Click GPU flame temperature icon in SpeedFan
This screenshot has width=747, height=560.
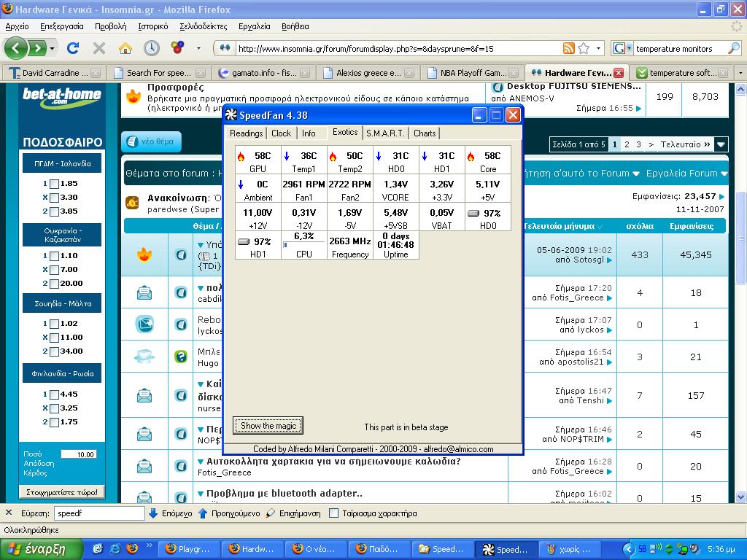pyautogui.click(x=241, y=156)
